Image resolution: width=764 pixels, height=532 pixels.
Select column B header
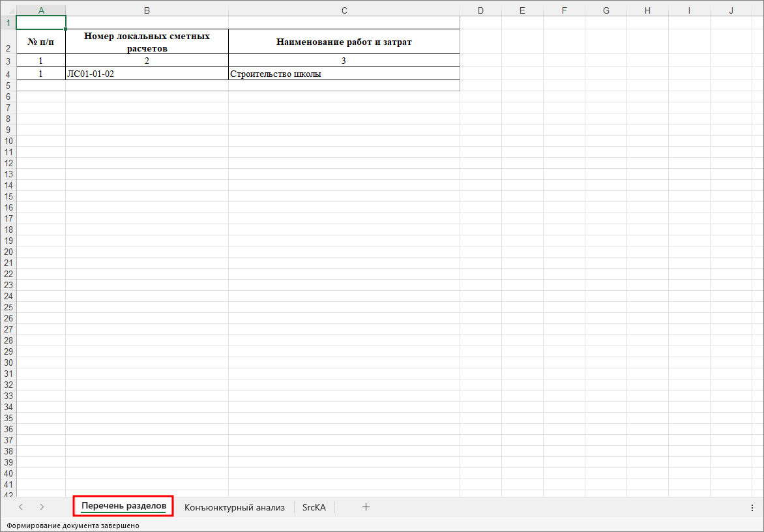[147, 10]
